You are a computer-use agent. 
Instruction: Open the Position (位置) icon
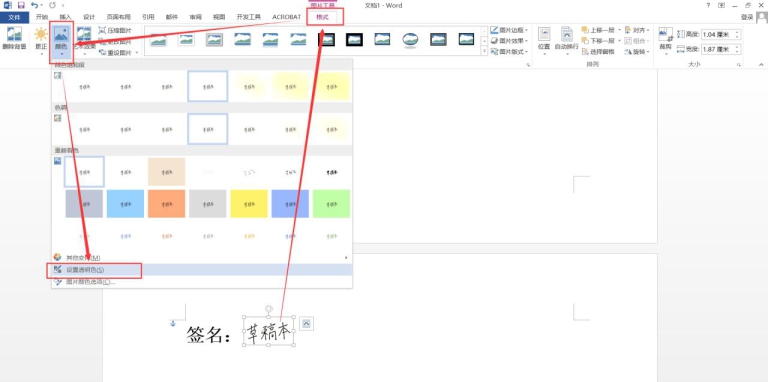pyautogui.click(x=544, y=39)
